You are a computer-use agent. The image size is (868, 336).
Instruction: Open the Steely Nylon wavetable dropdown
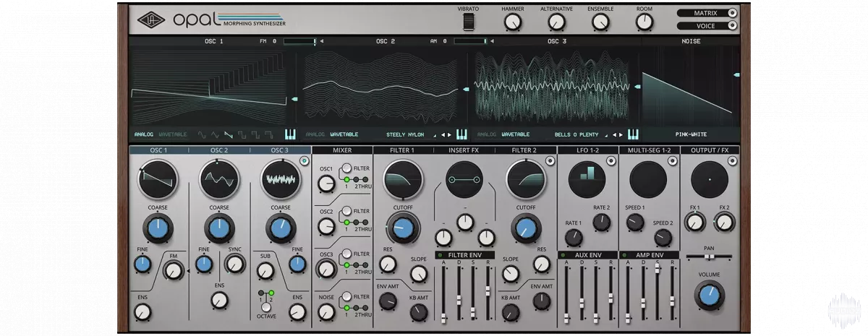pos(412,134)
